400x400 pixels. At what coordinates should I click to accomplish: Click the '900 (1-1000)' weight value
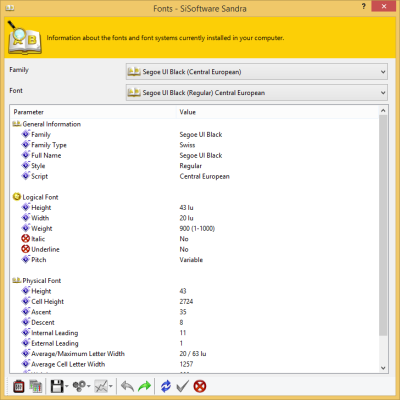point(197,229)
